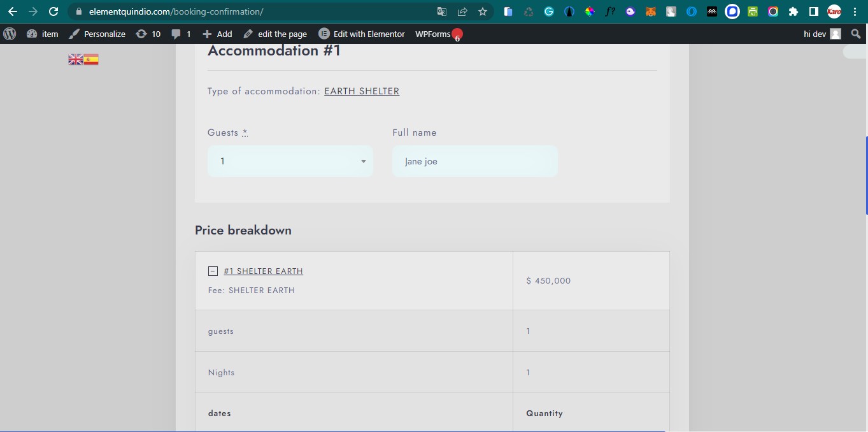Click inside the Full name field
Screen dimensions: 868x432
tap(474, 161)
